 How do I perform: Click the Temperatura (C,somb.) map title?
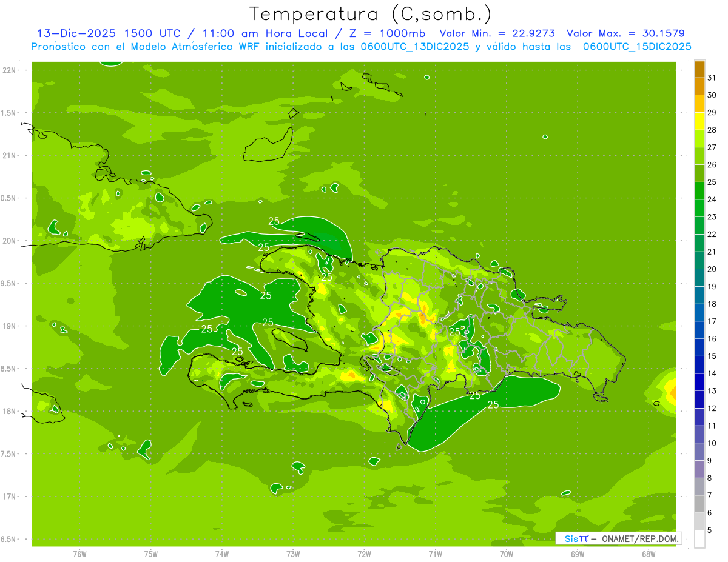370,14
